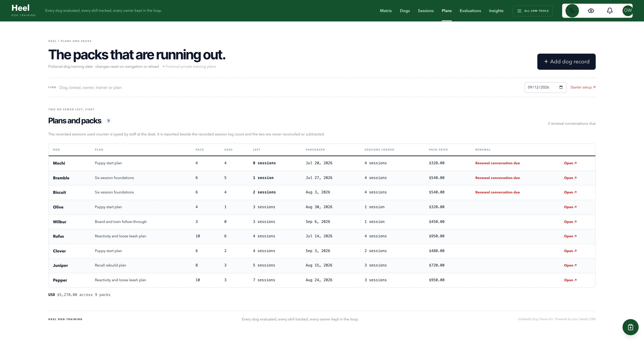Image resolution: width=644 pixels, height=362 pixels.
Task: Open the OW user avatar menu
Action: (628, 11)
